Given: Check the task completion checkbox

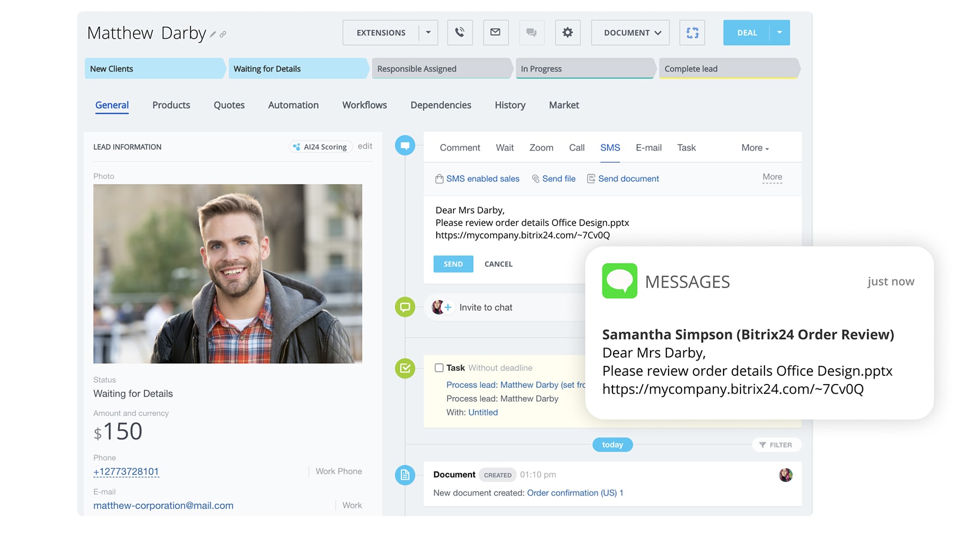Looking at the screenshot, I should pyautogui.click(x=439, y=368).
